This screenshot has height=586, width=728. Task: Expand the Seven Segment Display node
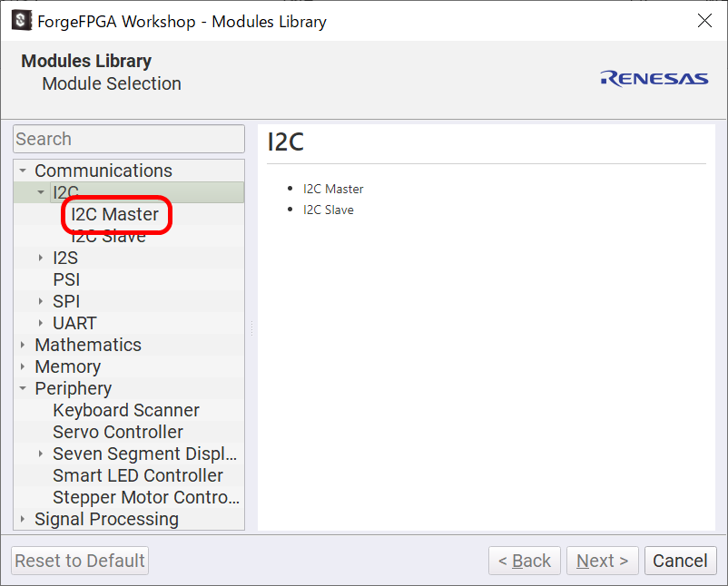coord(41,454)
